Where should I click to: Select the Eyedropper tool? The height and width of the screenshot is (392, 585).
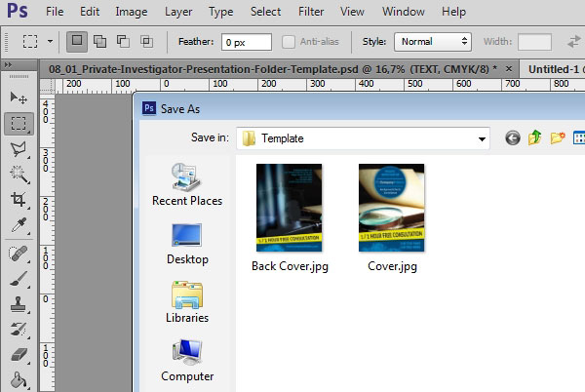(19, 225)
